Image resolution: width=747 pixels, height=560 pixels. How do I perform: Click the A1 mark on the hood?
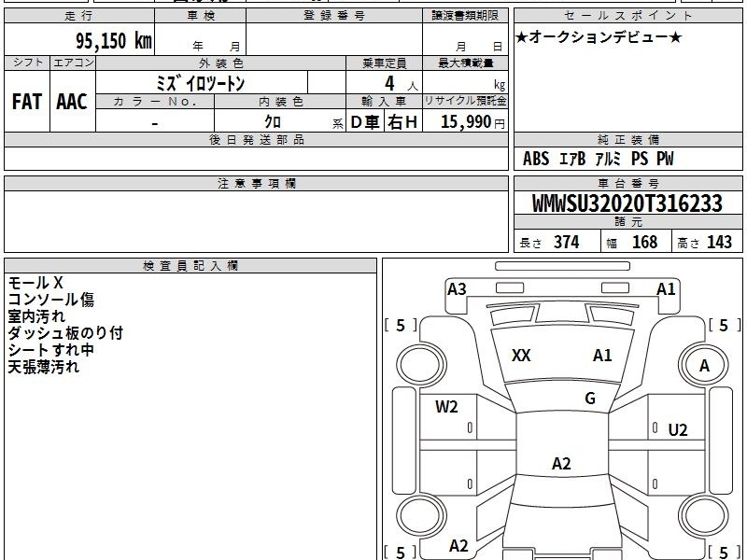(x=602, y=356)
